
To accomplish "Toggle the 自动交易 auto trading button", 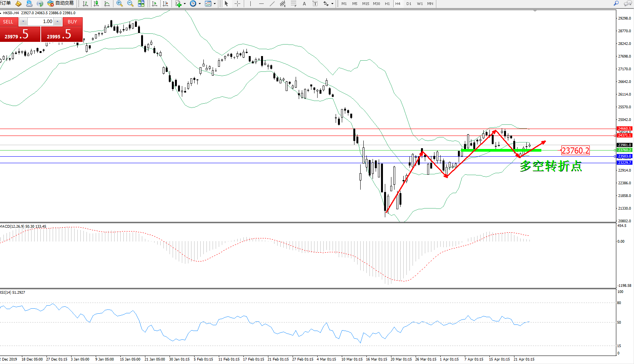I will coord(60,3).
